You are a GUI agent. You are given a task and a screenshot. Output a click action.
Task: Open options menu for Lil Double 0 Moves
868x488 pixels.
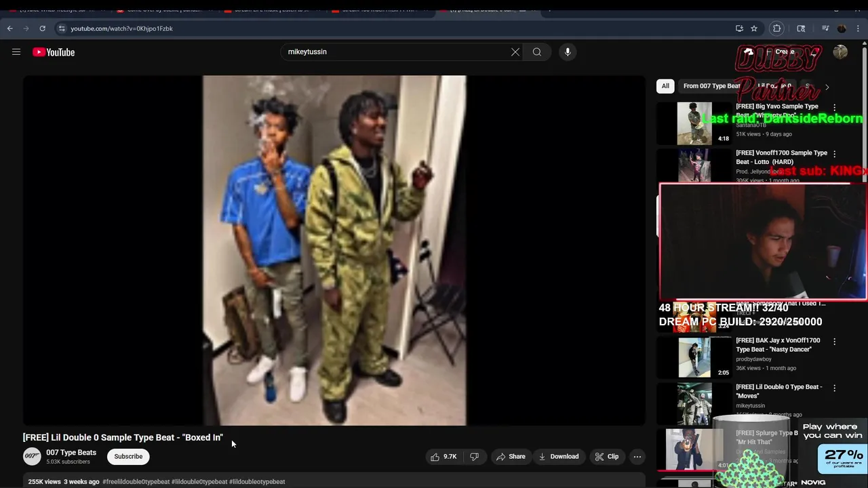point(835,388)
